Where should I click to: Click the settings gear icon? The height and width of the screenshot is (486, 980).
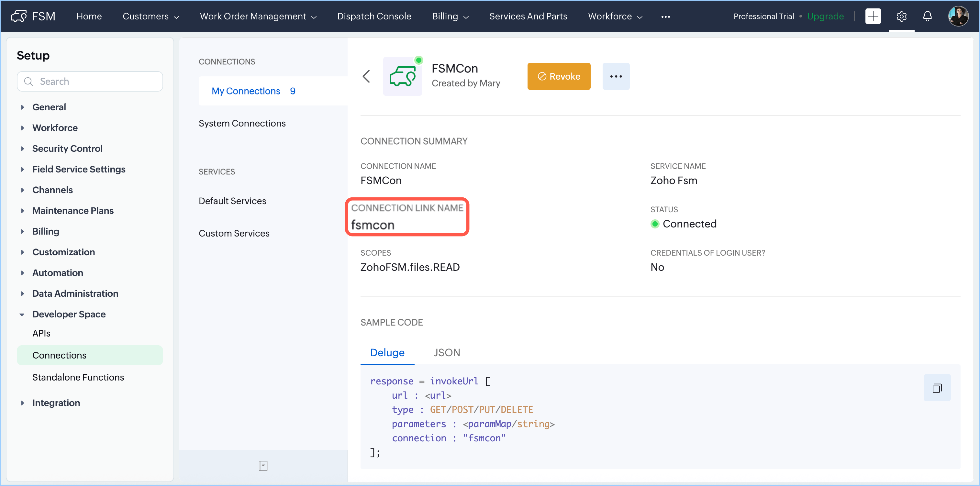pos(901,17)
